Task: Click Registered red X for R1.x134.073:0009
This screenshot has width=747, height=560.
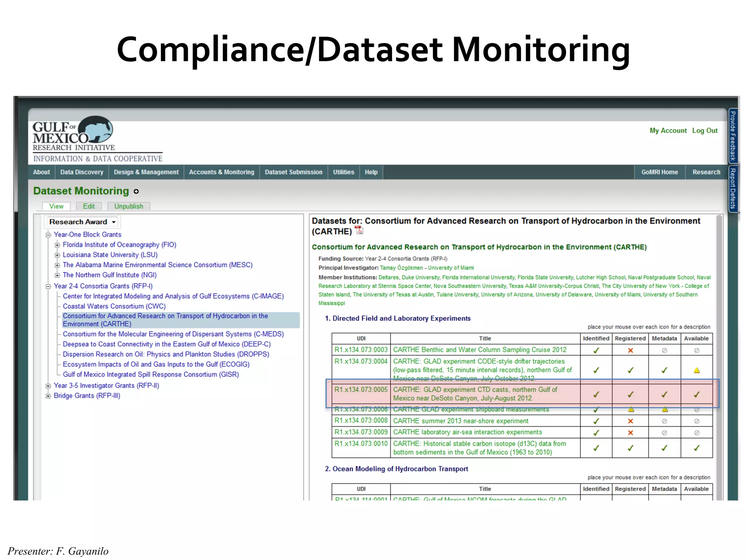Action: (x=630, y=433)
